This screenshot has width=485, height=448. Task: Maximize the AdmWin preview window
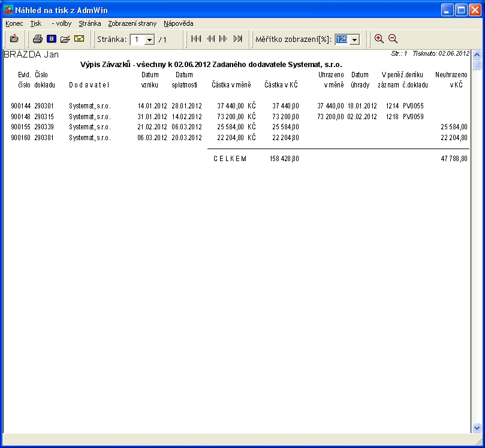tap(461, 10)
